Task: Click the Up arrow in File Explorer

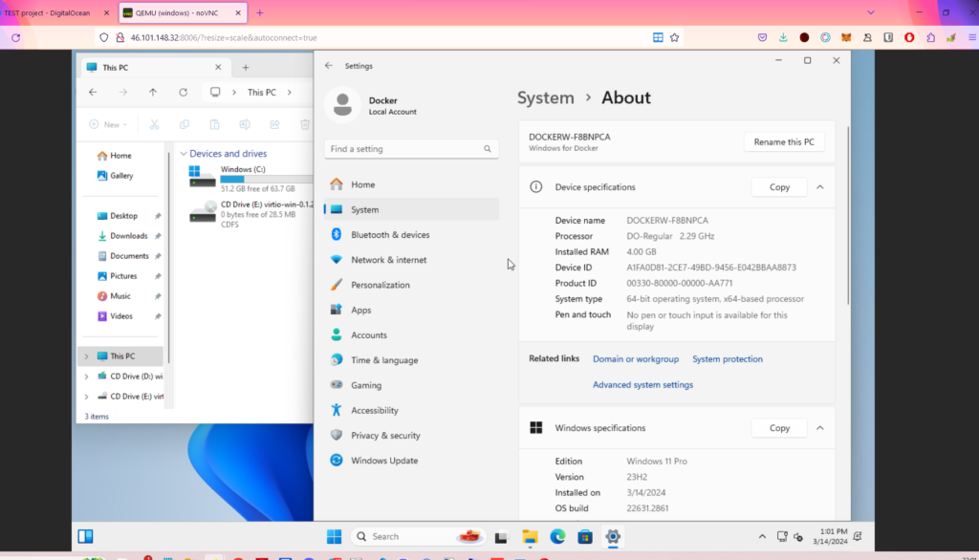Action: coord(153,92)
